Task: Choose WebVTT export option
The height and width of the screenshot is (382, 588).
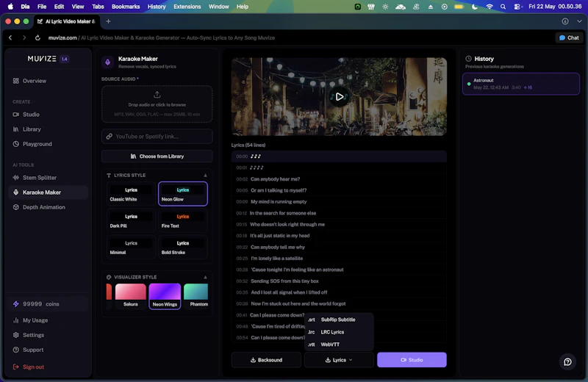Action: tap(339, 345)
